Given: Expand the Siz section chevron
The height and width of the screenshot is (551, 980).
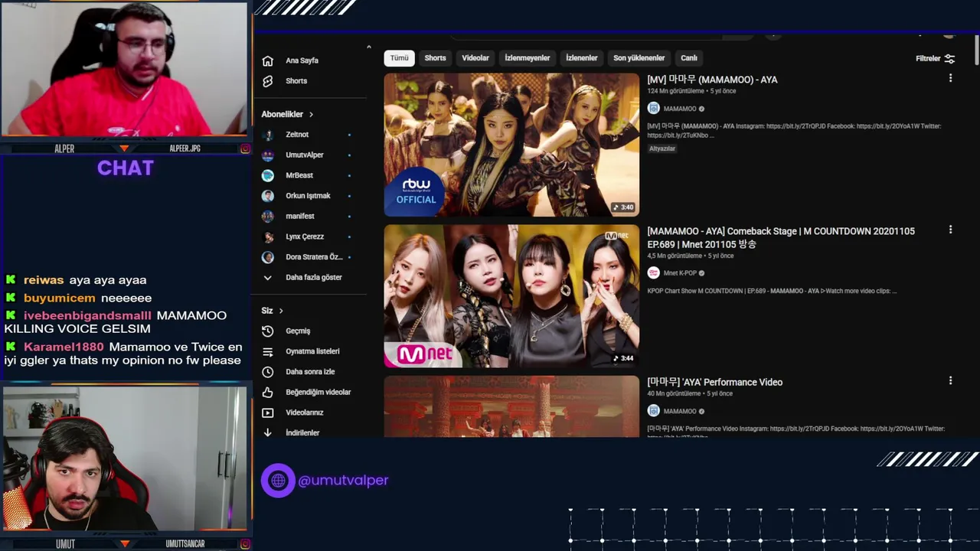Looking at the screenshot, I should coord(281,311).
